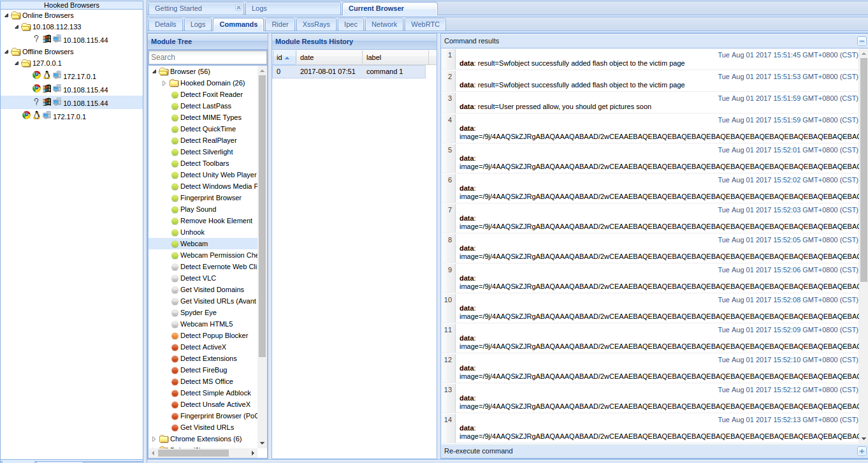Sort results history by id column
868x463 pixels.
[283, 57]
